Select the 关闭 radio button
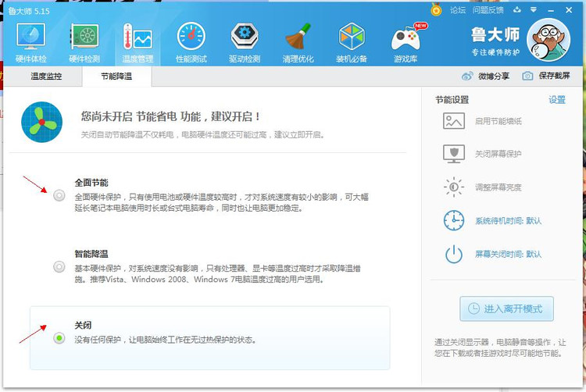This screenshot has width=586, height=392. click(59, 338)
